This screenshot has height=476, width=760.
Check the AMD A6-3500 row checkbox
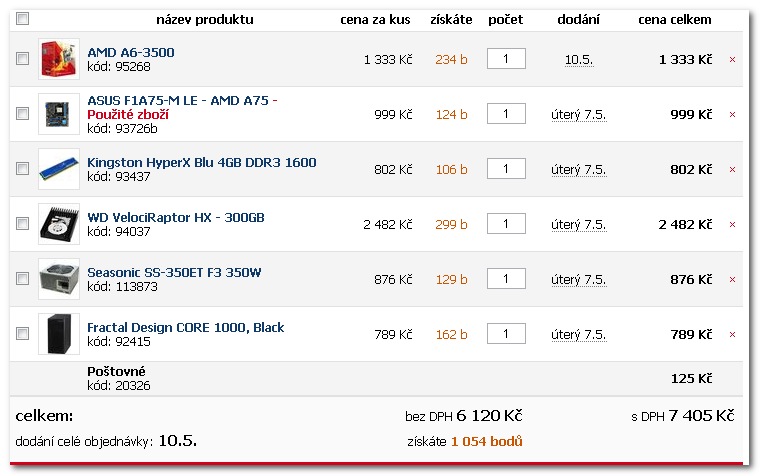pos(22,59)
